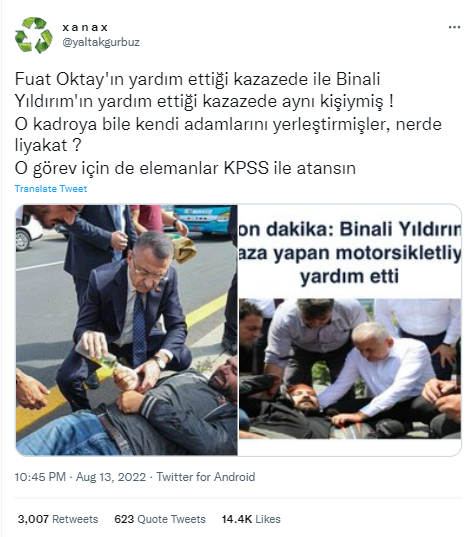Image resolution: width=473 pixels, height=537 pixels.
Task: Click the tweet line containing "nerde"
Action: 228,124
